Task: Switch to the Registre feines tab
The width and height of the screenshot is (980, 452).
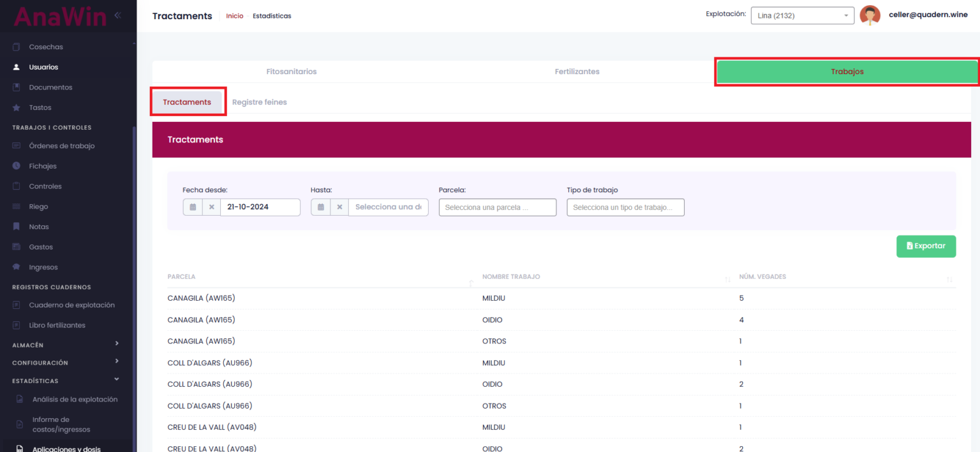Action: pyautogui.click(x=259, y=102)
